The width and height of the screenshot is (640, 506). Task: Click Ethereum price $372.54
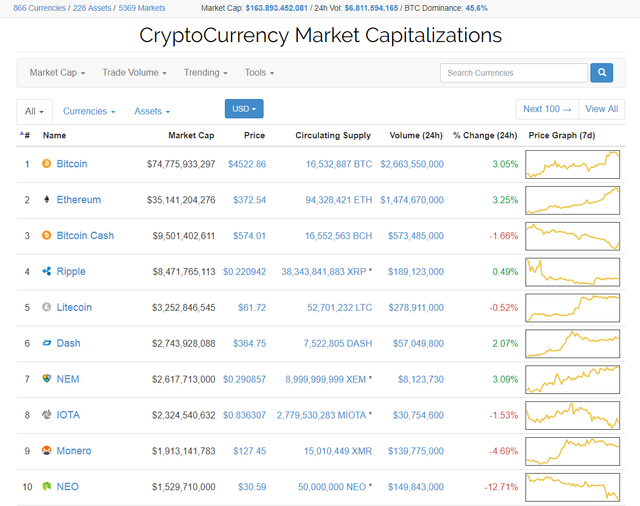249,200
